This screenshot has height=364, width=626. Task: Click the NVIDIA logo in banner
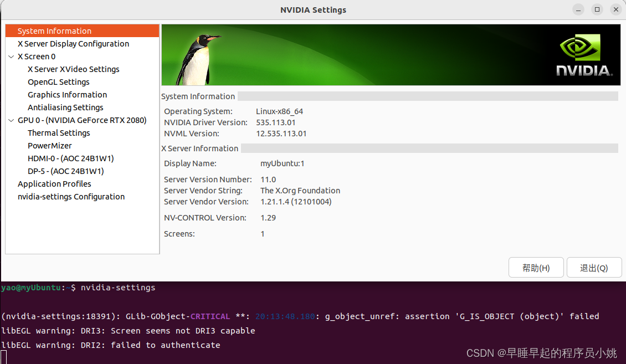(x=584, y=55)
